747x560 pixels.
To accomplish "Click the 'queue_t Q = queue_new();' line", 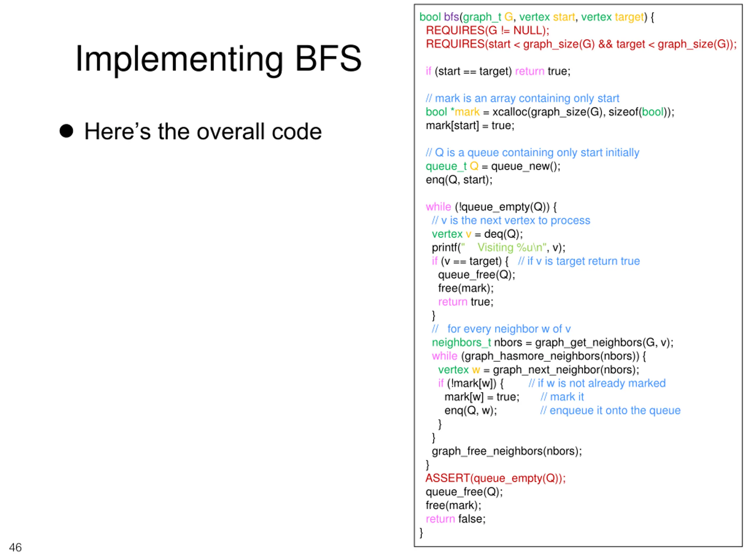I will (x=493, y=166).
